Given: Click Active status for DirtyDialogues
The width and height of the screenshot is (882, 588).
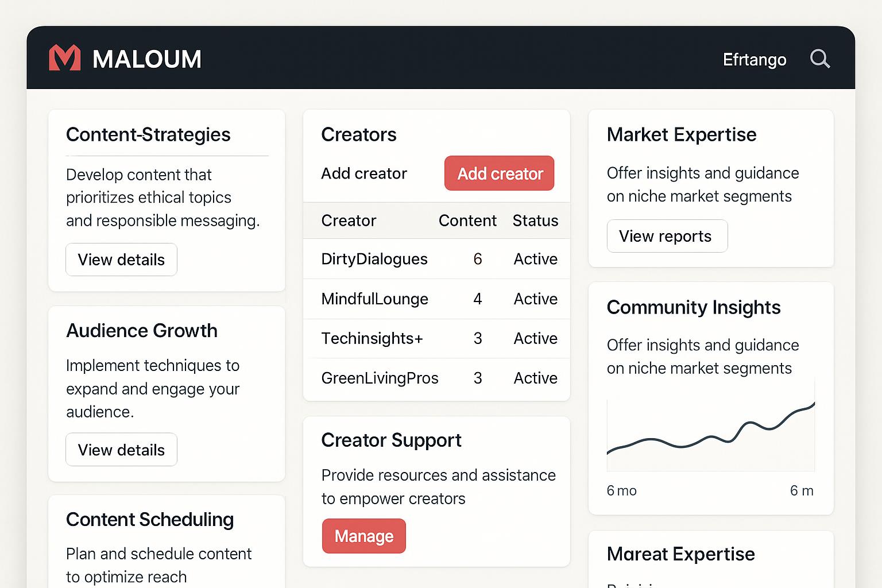Looking at the screenshot, I should point(535,259).
